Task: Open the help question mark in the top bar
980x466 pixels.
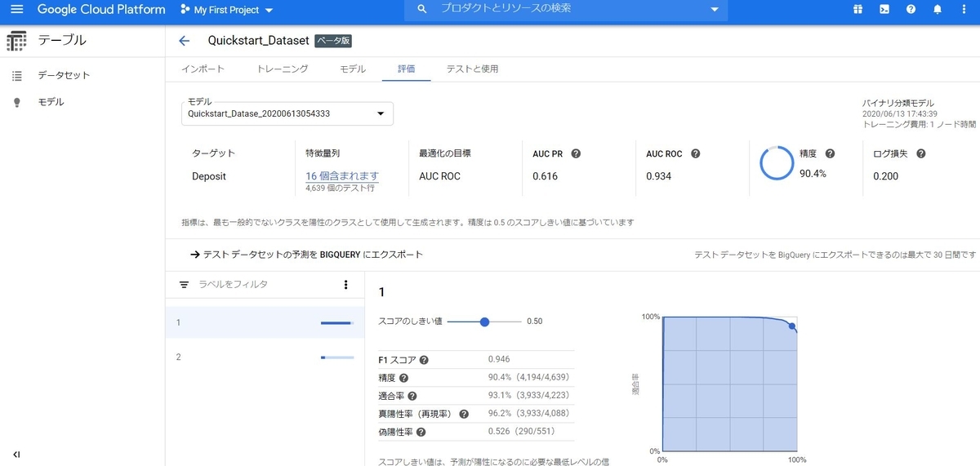Action: click(911, 10)
